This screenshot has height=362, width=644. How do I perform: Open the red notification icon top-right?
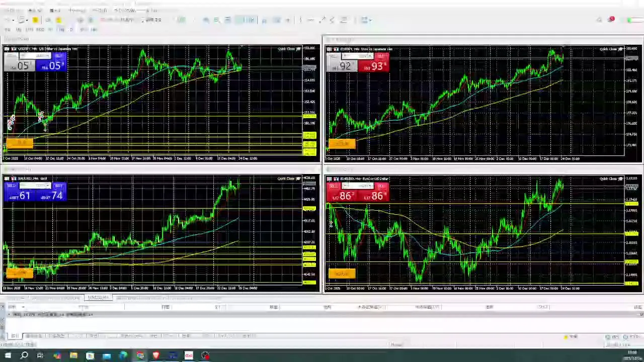click(611, 20)
